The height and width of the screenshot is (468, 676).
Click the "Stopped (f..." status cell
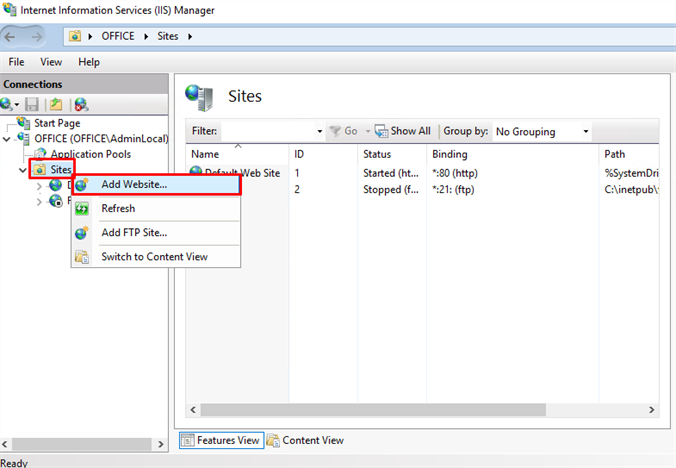coord(391,190)
